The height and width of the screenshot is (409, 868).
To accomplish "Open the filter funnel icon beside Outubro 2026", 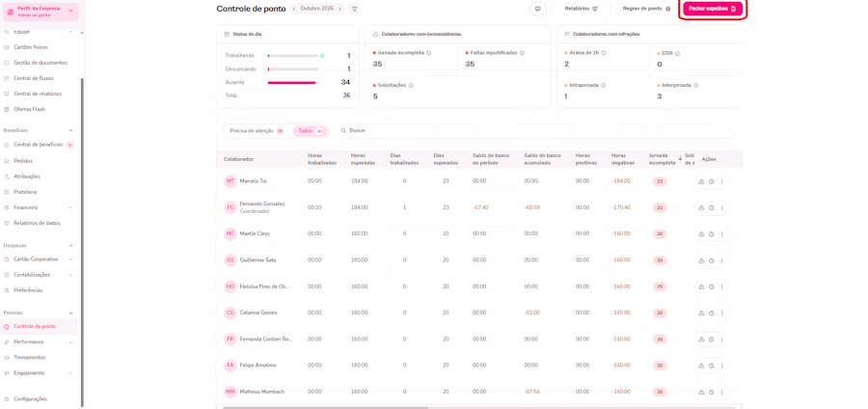I will tap(355, 9).
